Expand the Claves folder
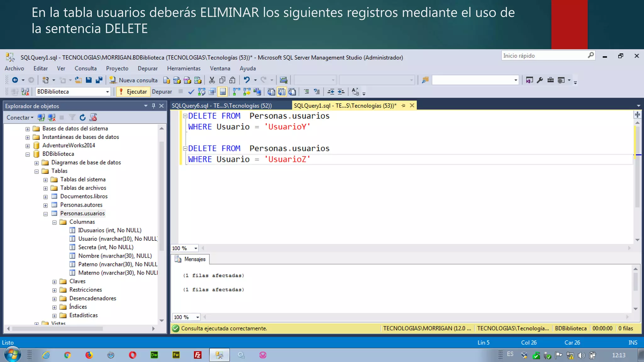The image size is (644, 362). click(54, 282)
